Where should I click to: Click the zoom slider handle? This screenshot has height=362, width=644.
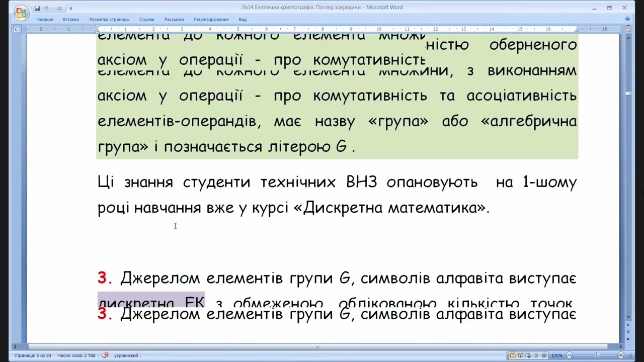point(598,355)
